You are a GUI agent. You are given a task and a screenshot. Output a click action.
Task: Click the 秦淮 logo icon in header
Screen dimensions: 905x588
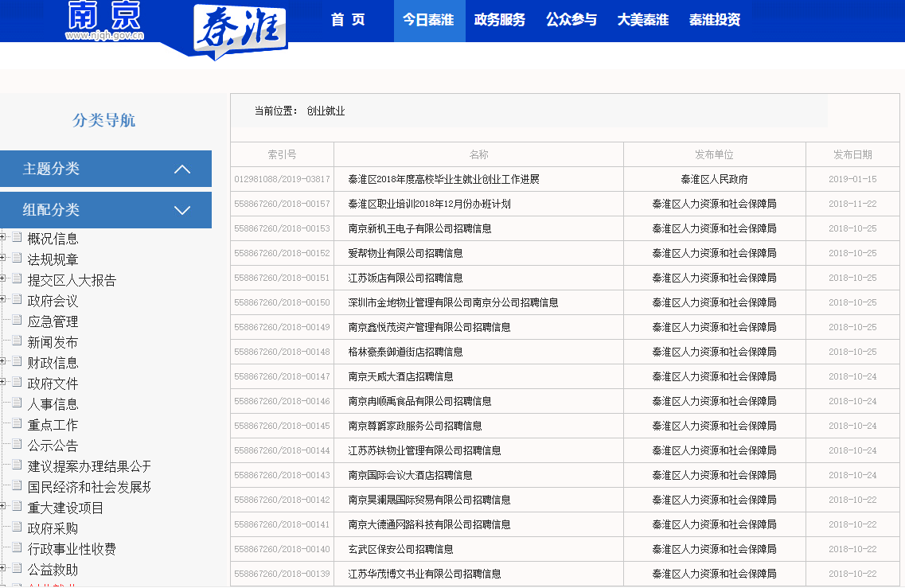coord(240,30)
